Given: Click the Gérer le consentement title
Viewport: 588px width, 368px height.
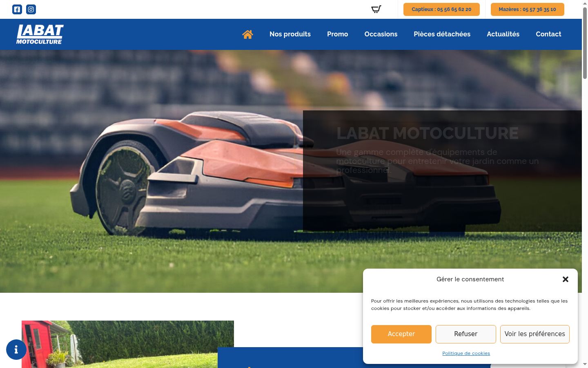Looking at the screenshot, I should tap(470, 279).
